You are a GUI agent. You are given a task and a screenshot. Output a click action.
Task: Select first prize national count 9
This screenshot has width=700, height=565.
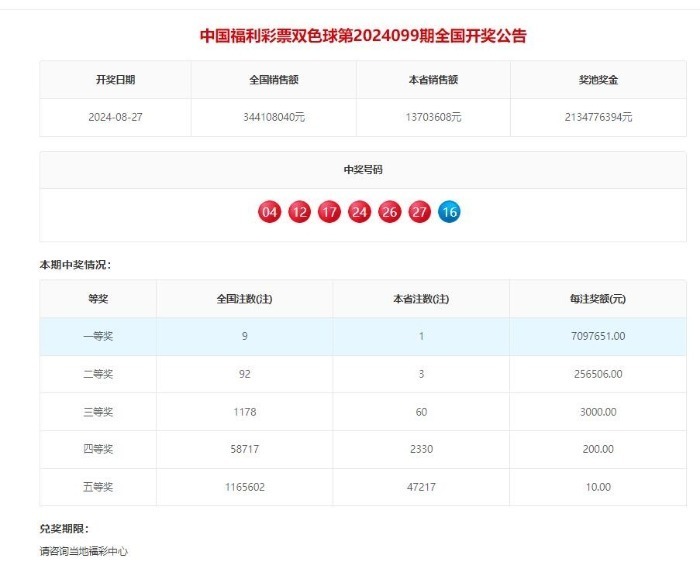[x=245, y=336]
